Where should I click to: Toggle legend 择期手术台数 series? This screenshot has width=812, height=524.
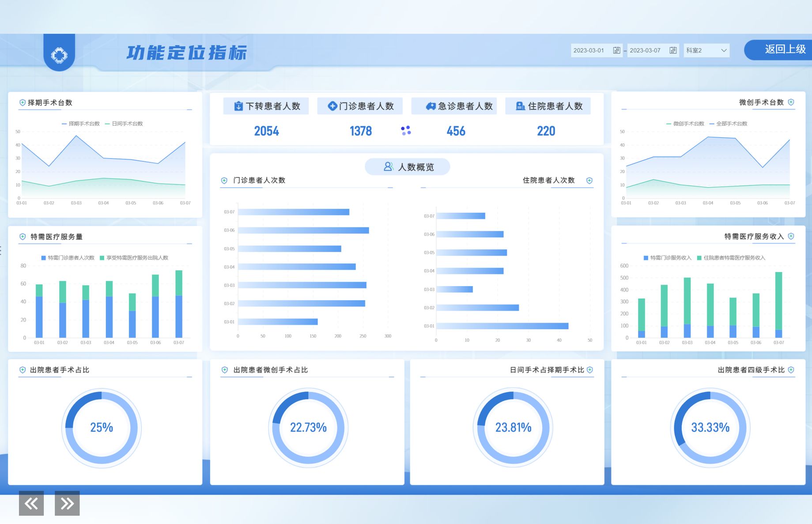click(81, 124)
